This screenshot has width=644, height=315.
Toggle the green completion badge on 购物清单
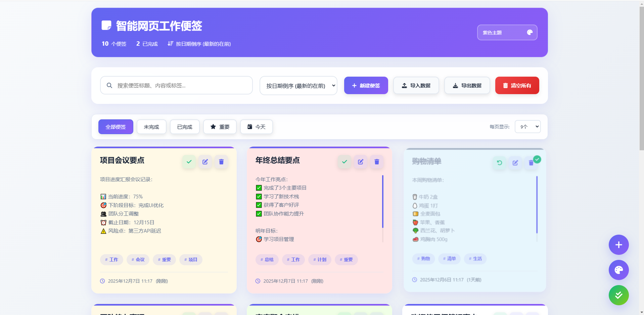pos(537,159)
